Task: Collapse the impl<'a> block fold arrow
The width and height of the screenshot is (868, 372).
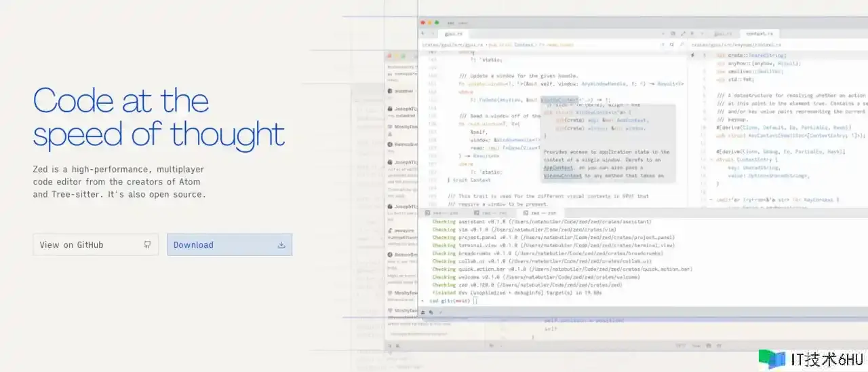Action: [710, 200]
